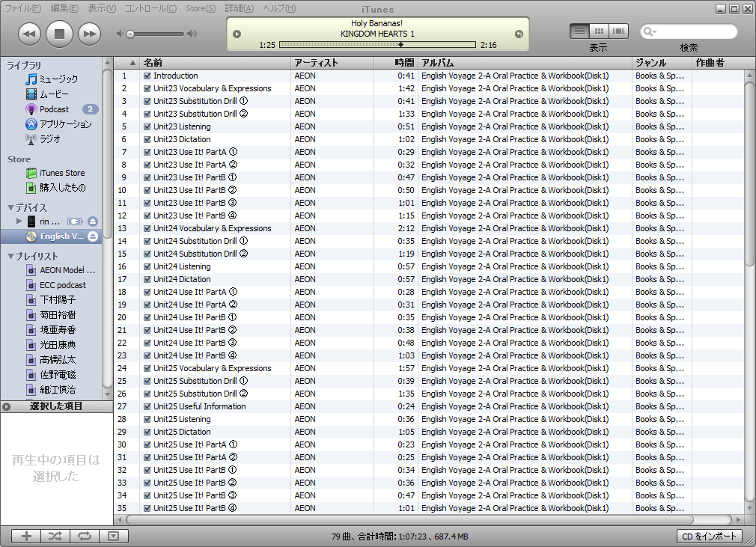This screenshot has height=547, width=756.
Task: Collapse the プレイリスト section
Action: [10, 257]
